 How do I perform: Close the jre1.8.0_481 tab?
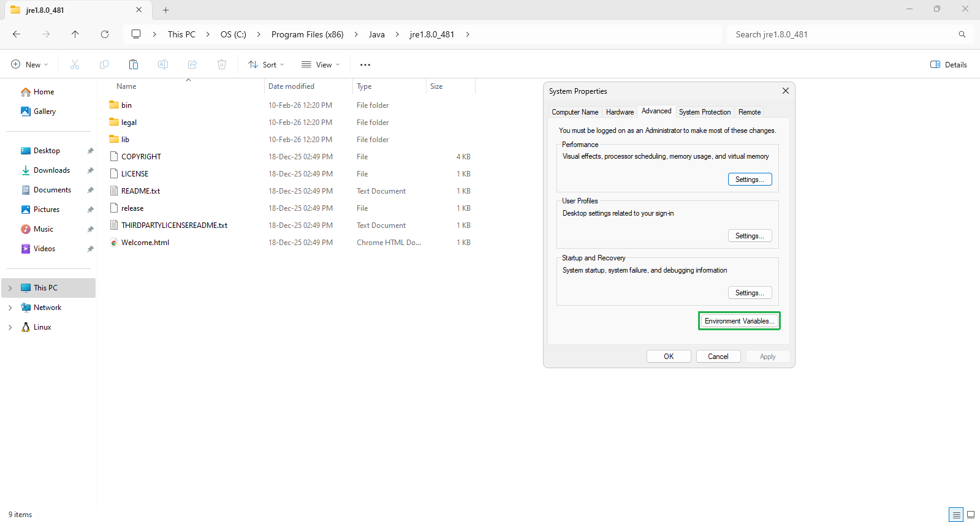tap(139, 10)
